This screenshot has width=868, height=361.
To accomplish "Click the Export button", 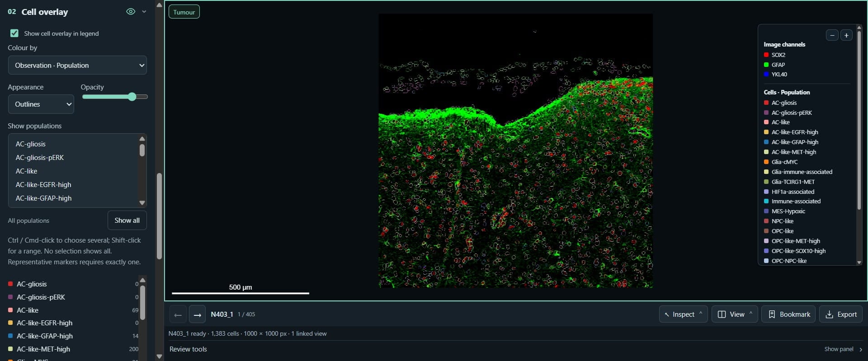I will coord(841,314).
